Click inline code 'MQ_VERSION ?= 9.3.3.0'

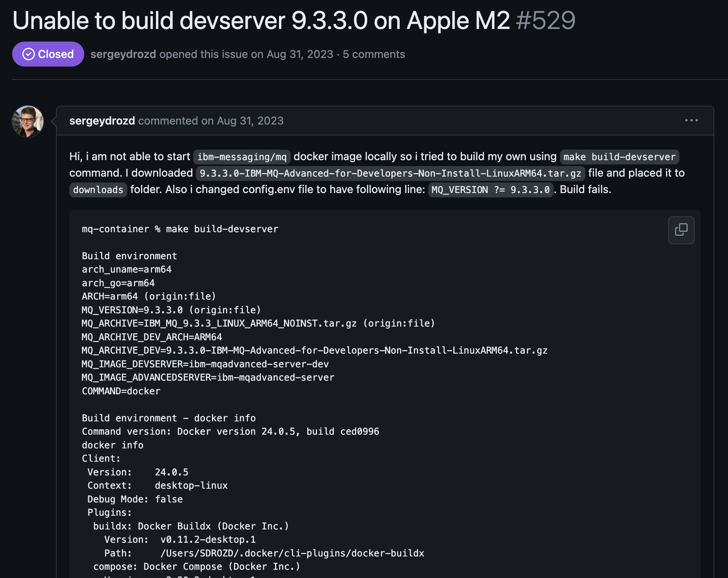coord(491,190)
